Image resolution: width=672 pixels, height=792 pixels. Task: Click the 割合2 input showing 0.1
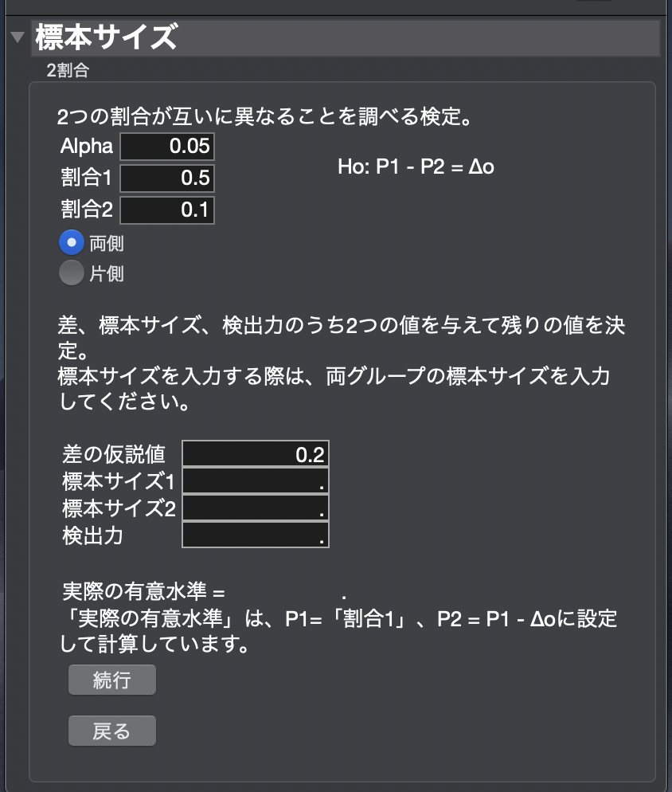tap(166, 210)
